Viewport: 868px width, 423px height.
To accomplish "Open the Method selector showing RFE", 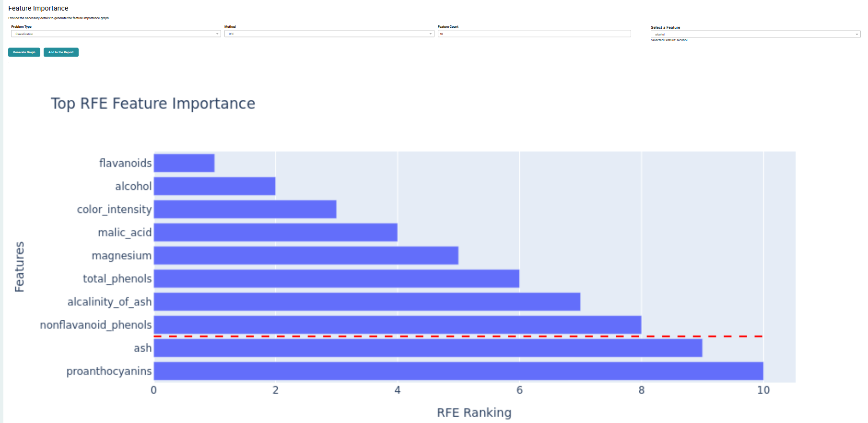I will (328, 34).
